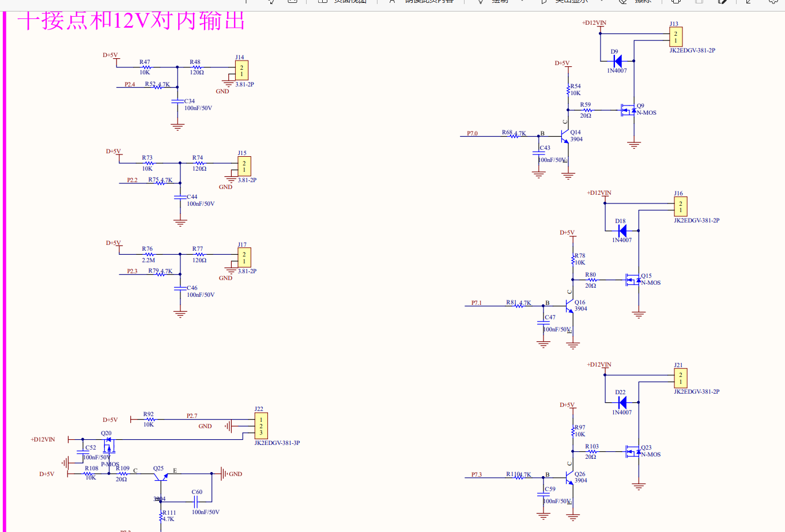Viewport: 785px width, 532px height.
Task: Click the 'R97' resistor label
Action: (x=580, y=428)
